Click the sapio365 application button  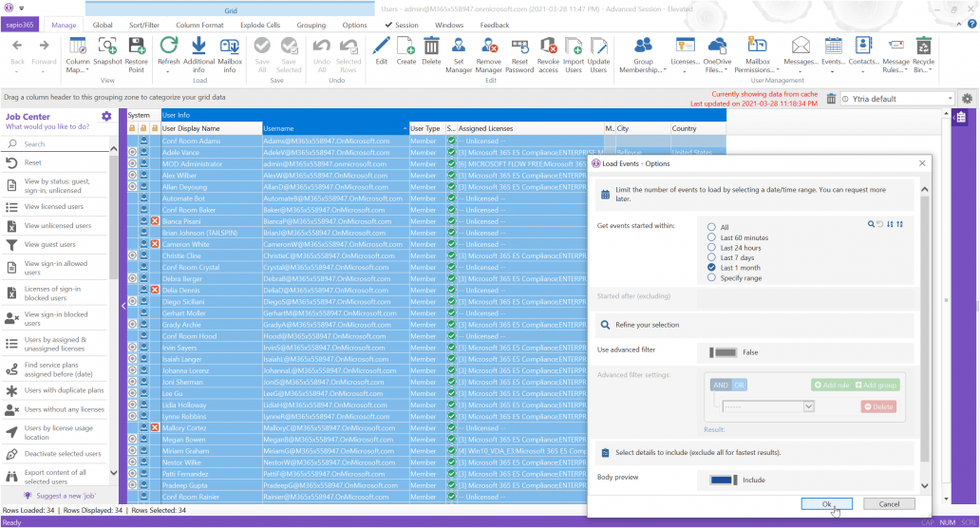(21, 25)
